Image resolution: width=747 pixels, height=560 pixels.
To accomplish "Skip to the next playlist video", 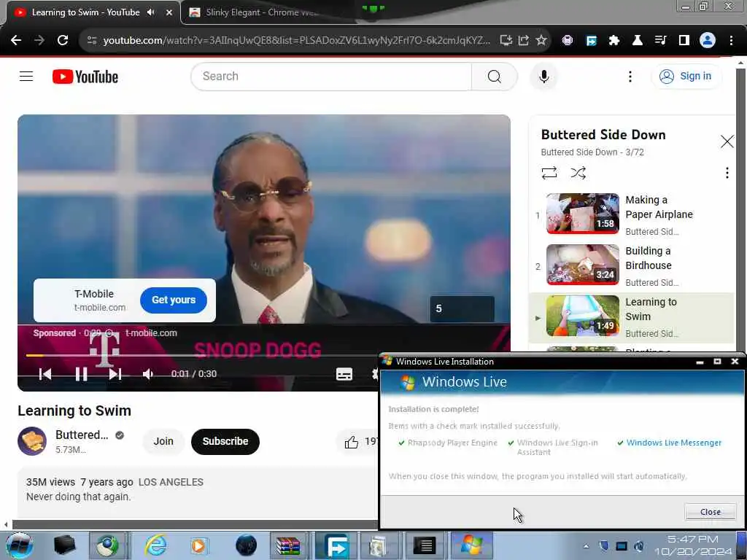I will pyautogui.click(x=115, y=374).
